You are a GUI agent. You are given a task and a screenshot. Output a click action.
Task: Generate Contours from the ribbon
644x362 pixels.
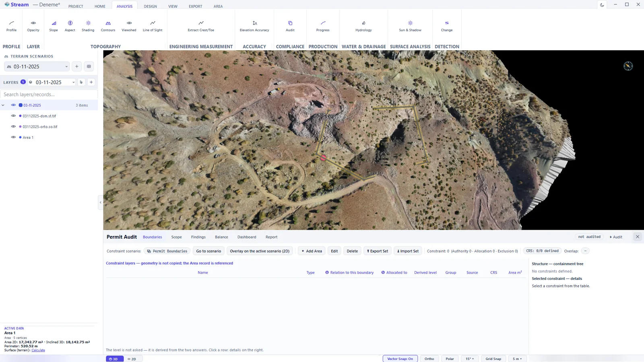coord(108,26)
